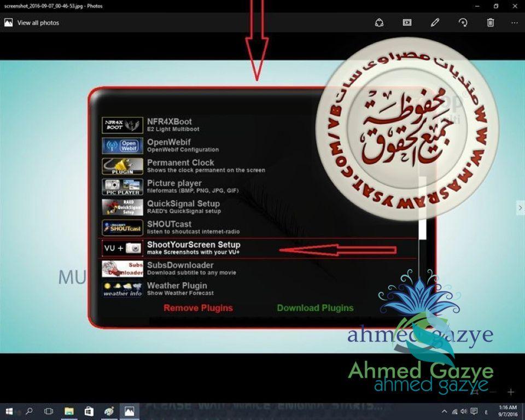Open the Windows Start menu
Screen dimensions: 525x420
point(9,411)
